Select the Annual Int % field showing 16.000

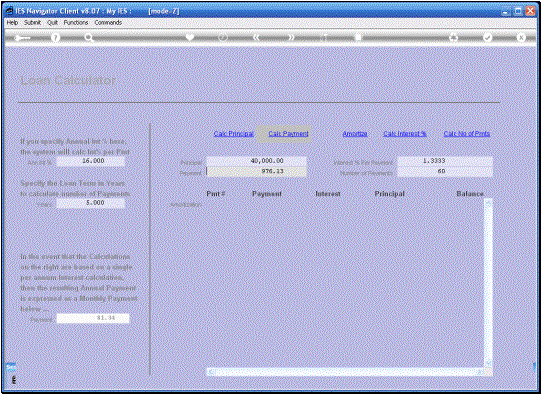(91, 161)
